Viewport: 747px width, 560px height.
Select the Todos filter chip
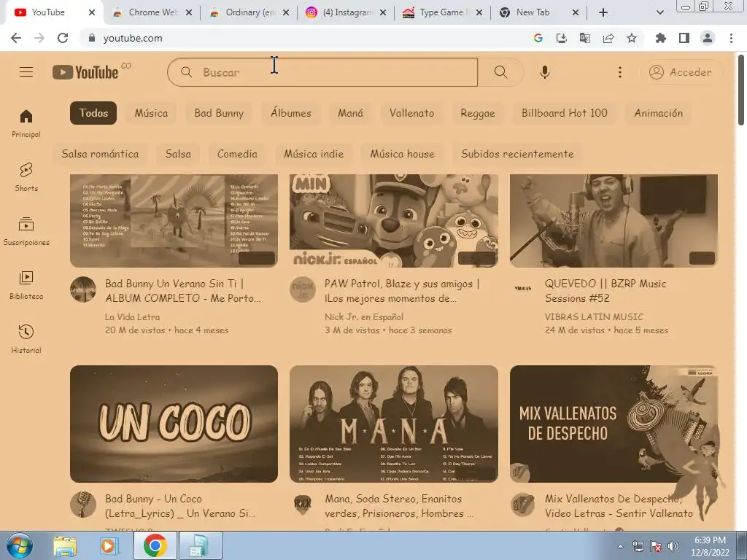tap(93, 113)
